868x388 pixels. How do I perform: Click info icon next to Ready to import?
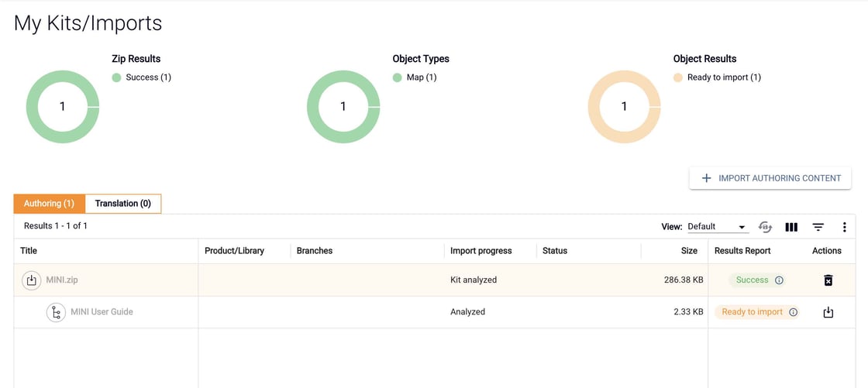tap(793, 312)
